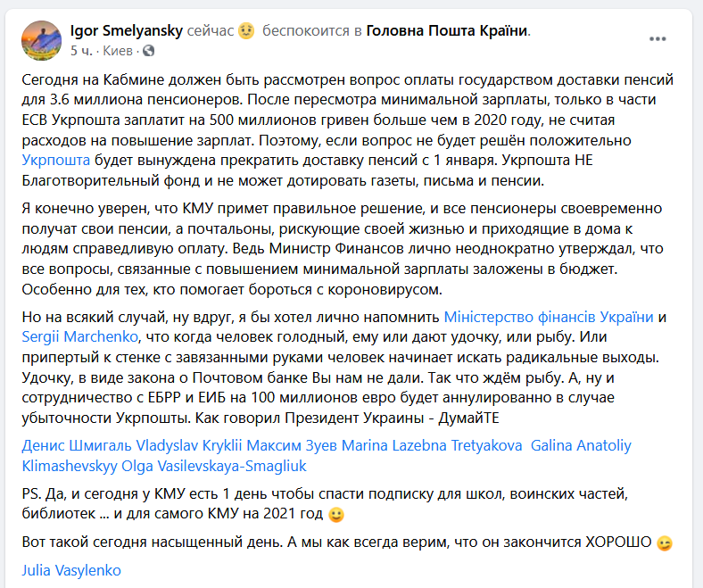Click the Tretyakova Galina mention

[x=511, y=445]
